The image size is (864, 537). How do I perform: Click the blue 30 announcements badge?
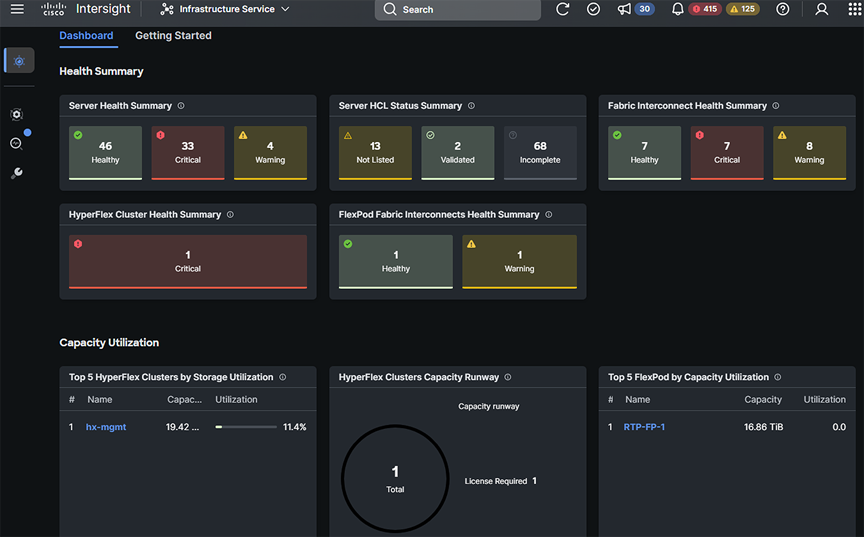(644, 9)
